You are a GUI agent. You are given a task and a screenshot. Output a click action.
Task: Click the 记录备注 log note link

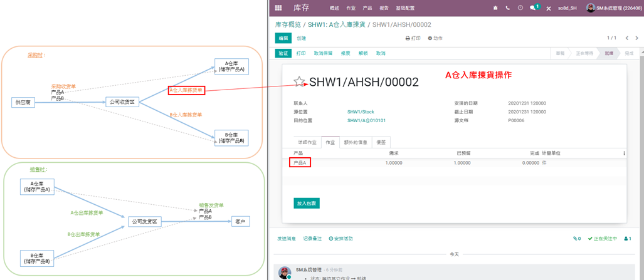click(312, 239)
